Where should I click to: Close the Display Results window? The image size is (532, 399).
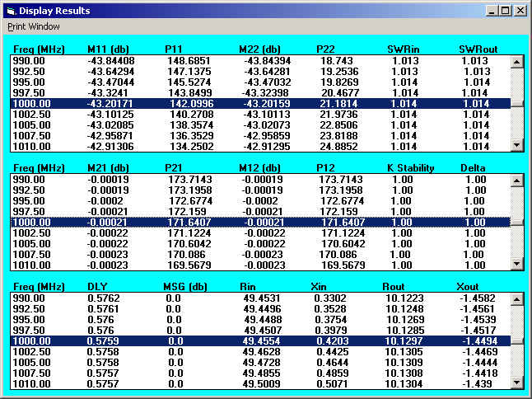point(520,10)
